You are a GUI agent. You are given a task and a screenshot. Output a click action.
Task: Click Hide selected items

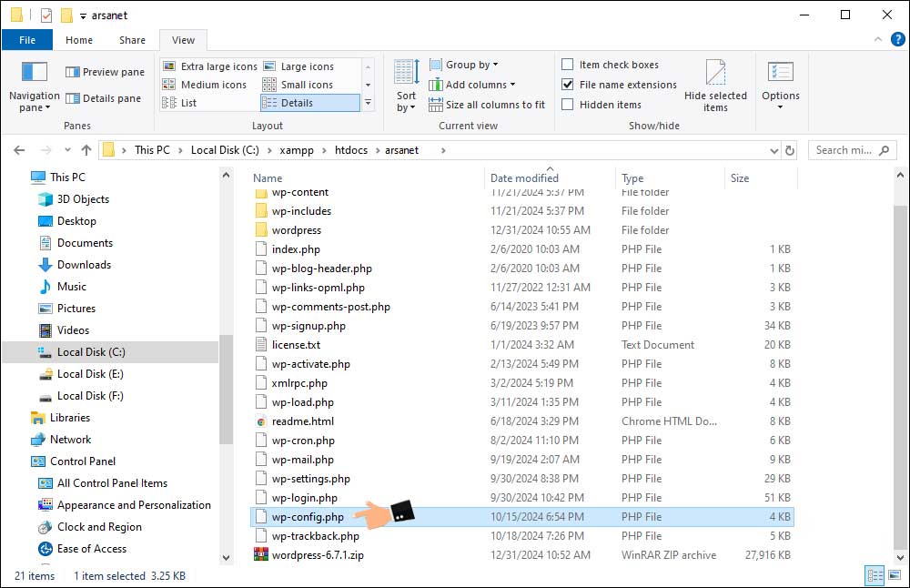[715, 86]
